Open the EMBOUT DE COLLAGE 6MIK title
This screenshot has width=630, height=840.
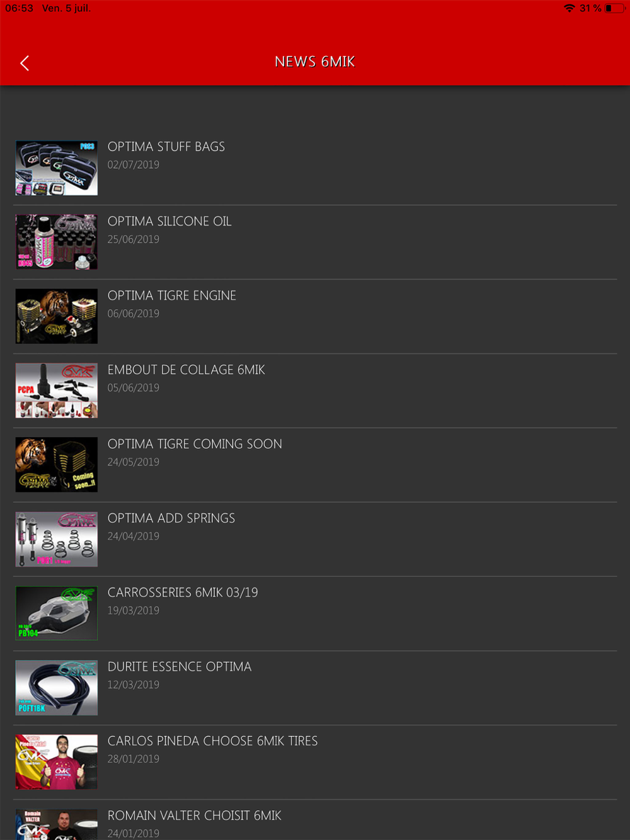186,370
